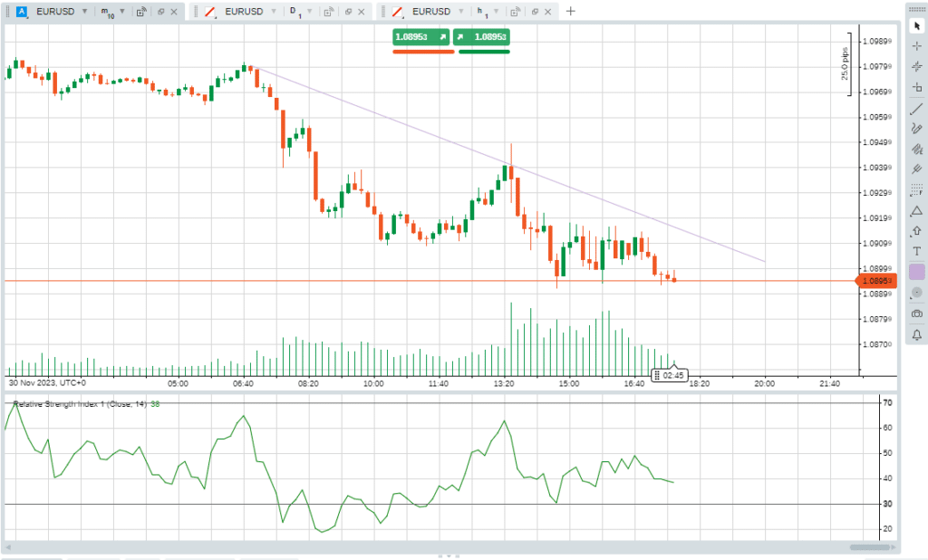Open symbol dropdown in m10 tab

click(84, 11)
